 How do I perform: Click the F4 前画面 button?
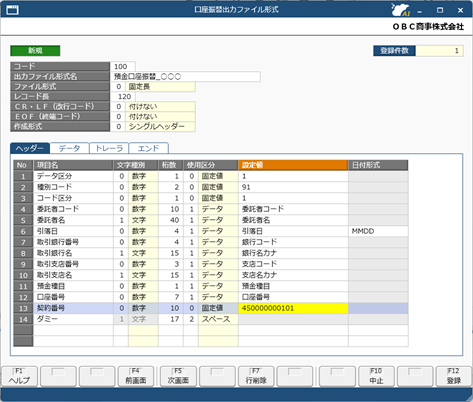[x=136, y=376]
